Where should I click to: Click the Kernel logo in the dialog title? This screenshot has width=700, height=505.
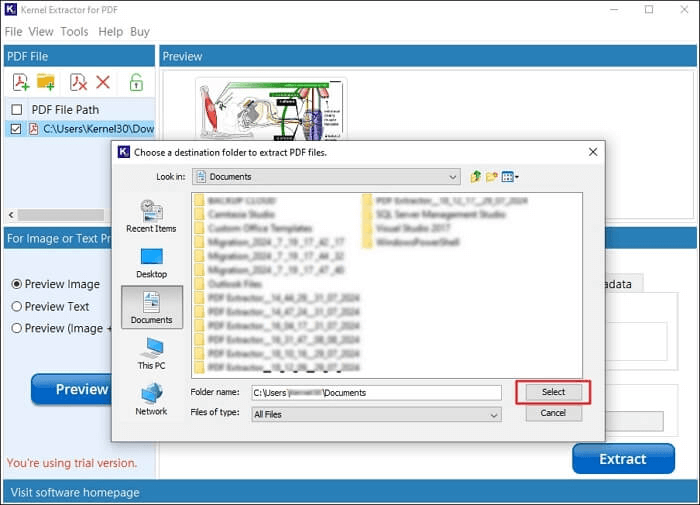click(x=124, y=152)
